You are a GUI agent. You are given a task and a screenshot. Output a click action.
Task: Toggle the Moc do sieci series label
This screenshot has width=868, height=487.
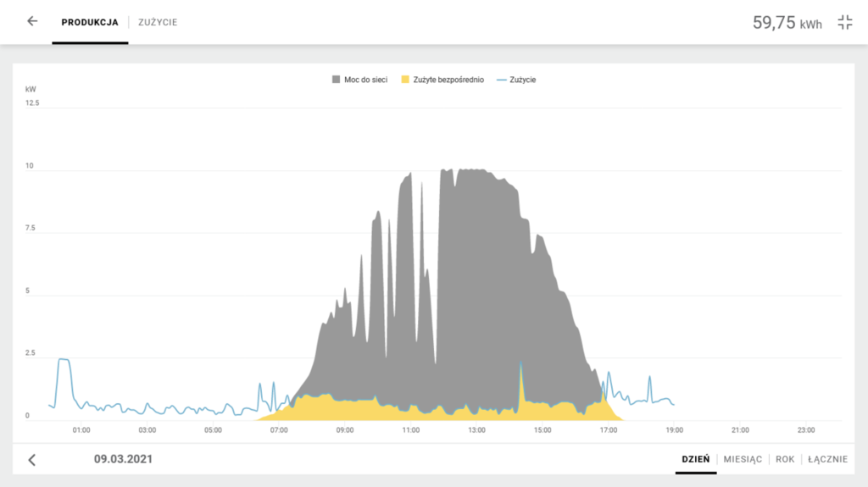(x=365, y=80)
